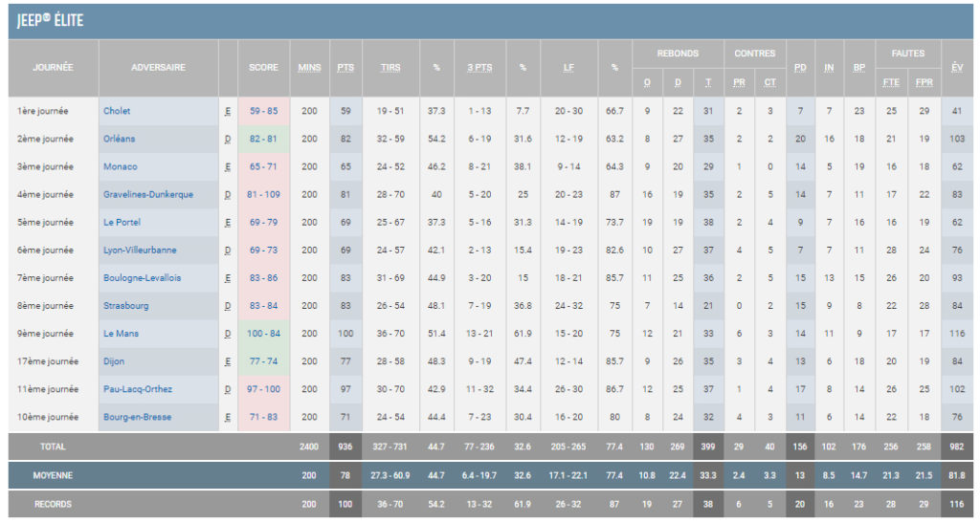The height and width of the screenshot is (523, 980).
Task: Click the total evaluation value 982
Action: (957, 447)
